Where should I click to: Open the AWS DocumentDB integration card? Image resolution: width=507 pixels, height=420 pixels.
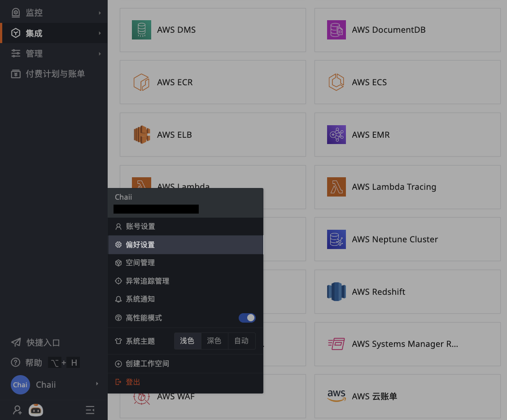(407, 30)
